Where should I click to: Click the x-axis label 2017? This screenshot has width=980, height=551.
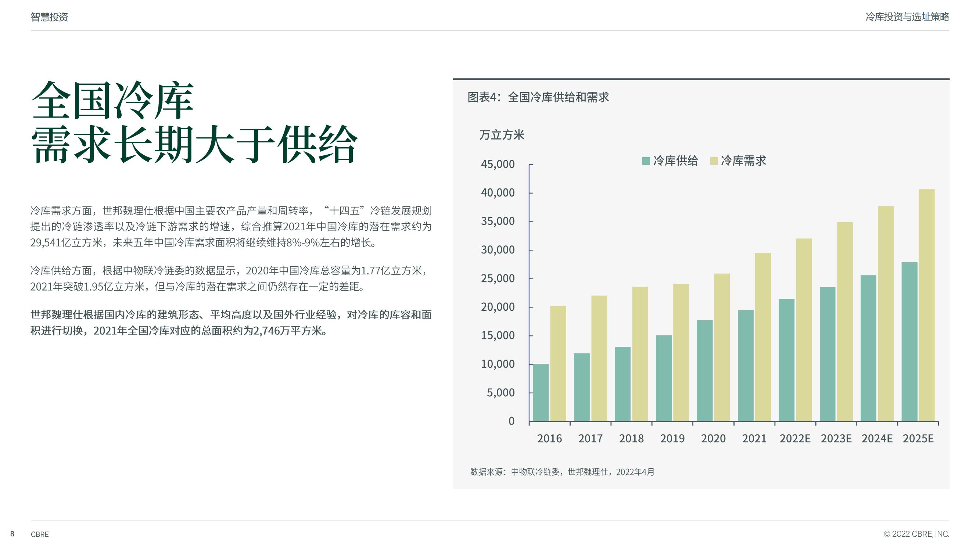click(590, 439)
